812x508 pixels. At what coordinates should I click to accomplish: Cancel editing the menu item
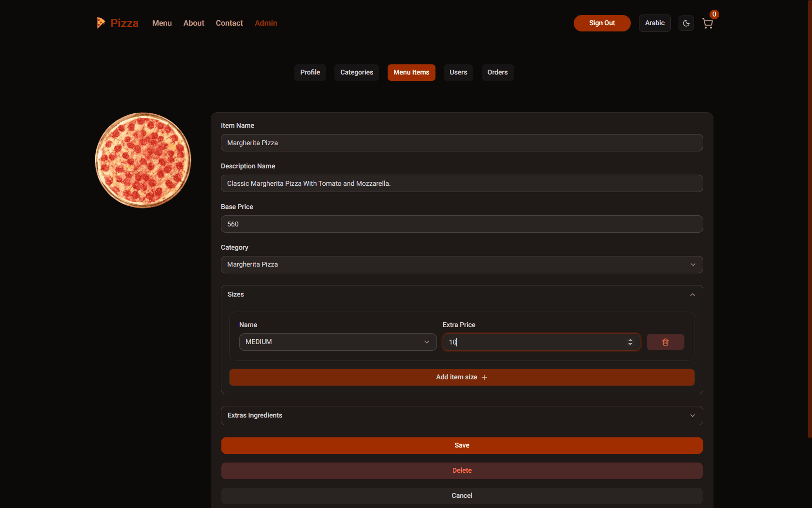(x=462, y=496)
